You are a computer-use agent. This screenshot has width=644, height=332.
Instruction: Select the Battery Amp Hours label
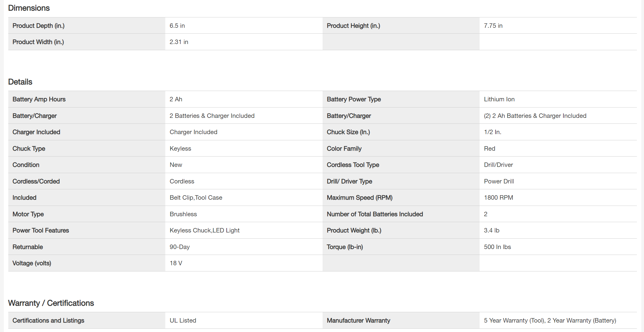click(x=39, y=99)
